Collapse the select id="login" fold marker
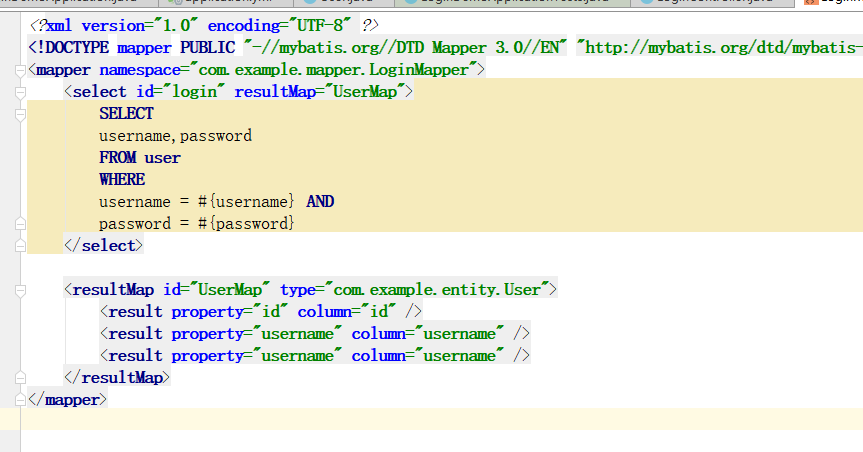 pos(20,92)
